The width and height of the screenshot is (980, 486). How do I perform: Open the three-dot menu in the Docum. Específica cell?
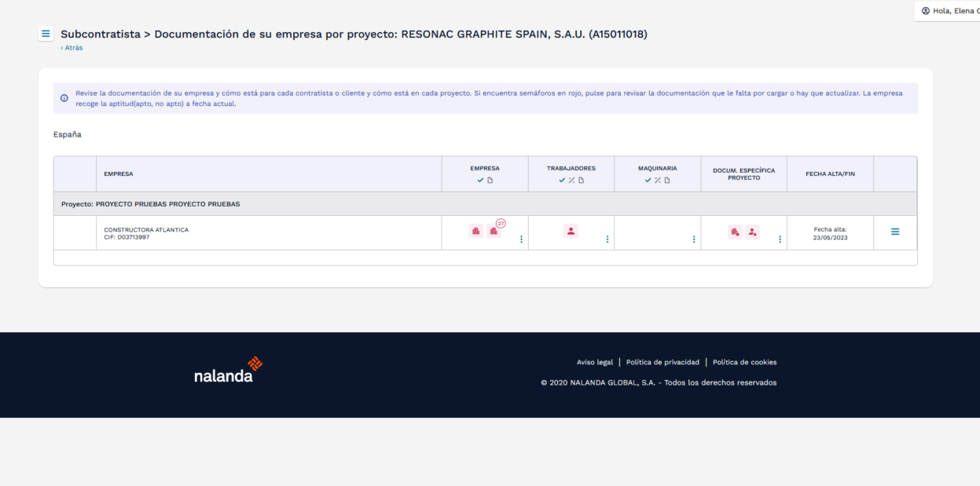(780, 239)
